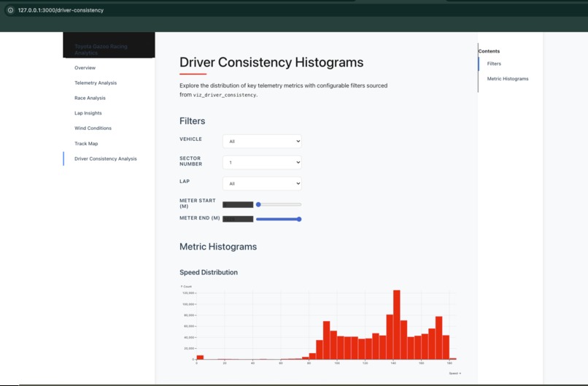Screen dimensions: 588x386
Task: Click the Metric Histograms section heading
Action: coord(218,247)
